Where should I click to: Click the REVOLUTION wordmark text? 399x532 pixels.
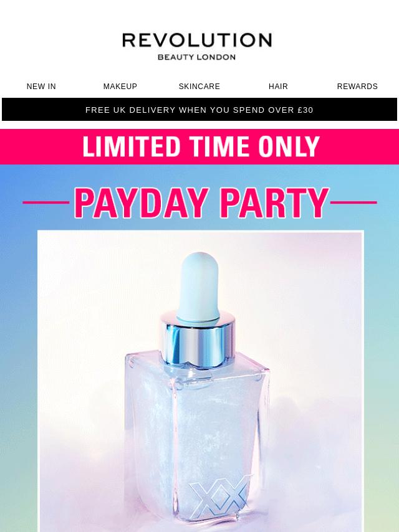197,40
